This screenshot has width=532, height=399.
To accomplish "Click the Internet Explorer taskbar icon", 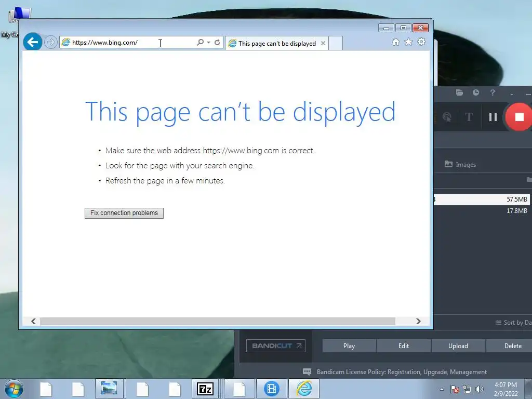I will click(304, 389).
